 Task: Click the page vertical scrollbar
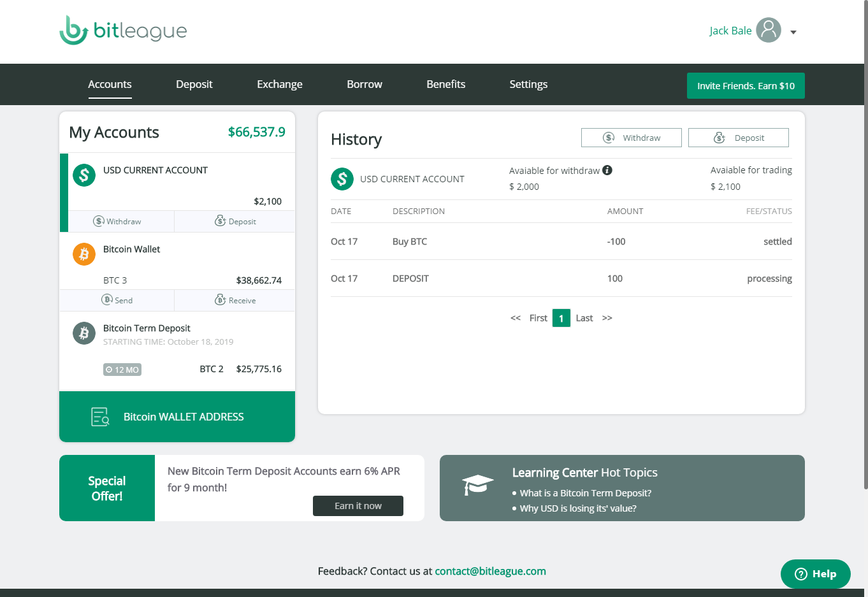865,245
